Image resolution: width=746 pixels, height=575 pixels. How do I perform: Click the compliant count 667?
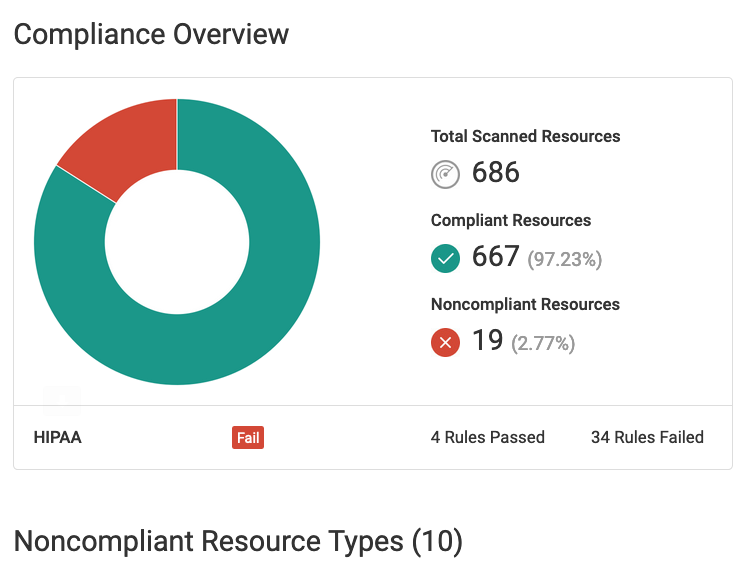point(495,256)
